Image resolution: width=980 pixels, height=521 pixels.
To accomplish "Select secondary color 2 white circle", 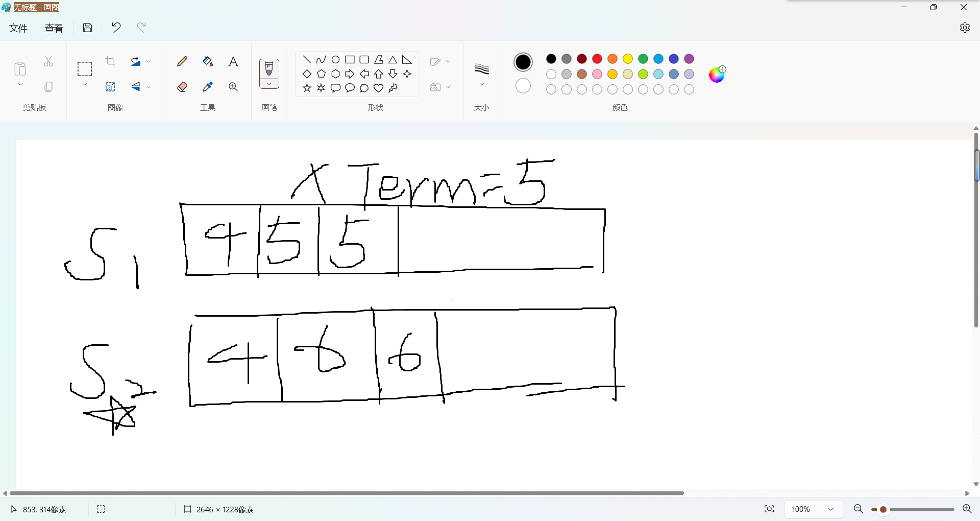I will 523,86.
